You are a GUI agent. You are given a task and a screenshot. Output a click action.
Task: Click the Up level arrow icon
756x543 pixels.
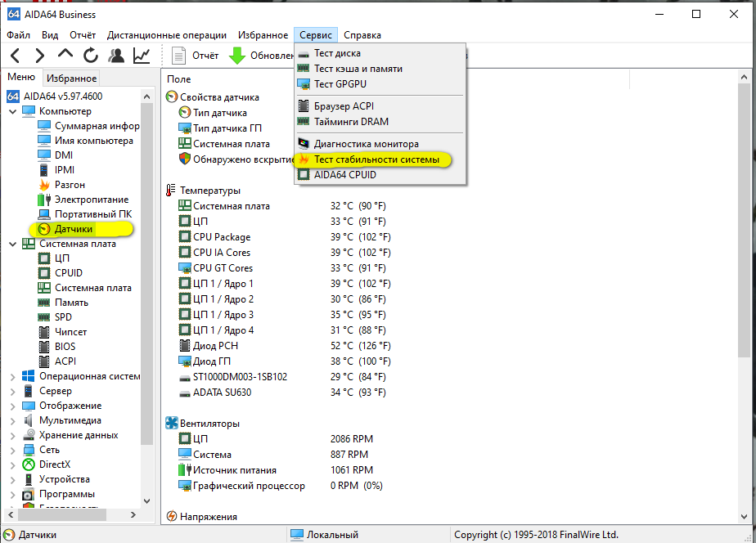pos(65,55)
